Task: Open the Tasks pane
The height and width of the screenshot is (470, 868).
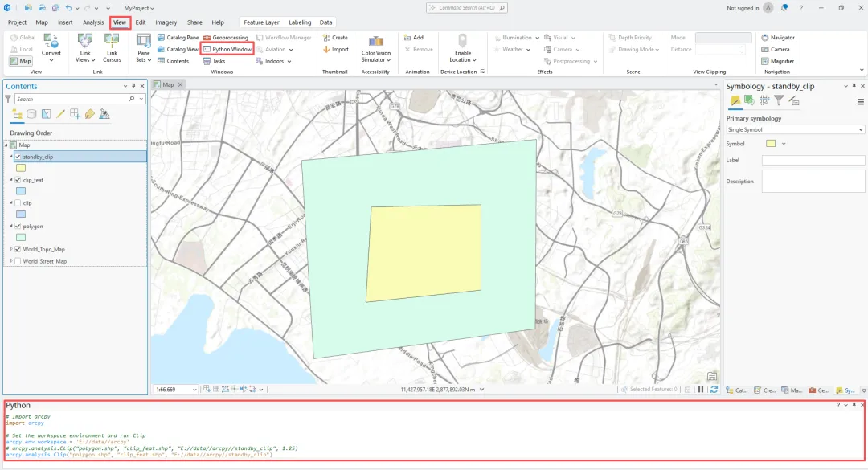Action: click(x=215, y=61)
